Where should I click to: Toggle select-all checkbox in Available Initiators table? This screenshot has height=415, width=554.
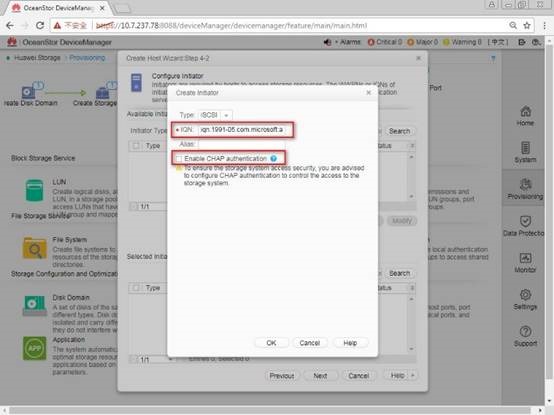pos(136,146)
